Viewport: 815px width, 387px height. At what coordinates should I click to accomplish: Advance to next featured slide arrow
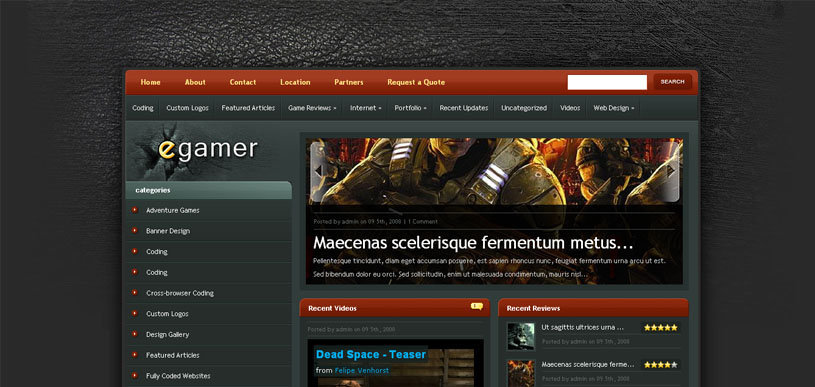tap(672, 171)
